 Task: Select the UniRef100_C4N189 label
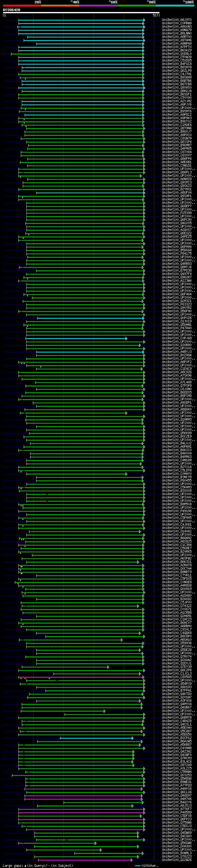(x=177, y=460)
